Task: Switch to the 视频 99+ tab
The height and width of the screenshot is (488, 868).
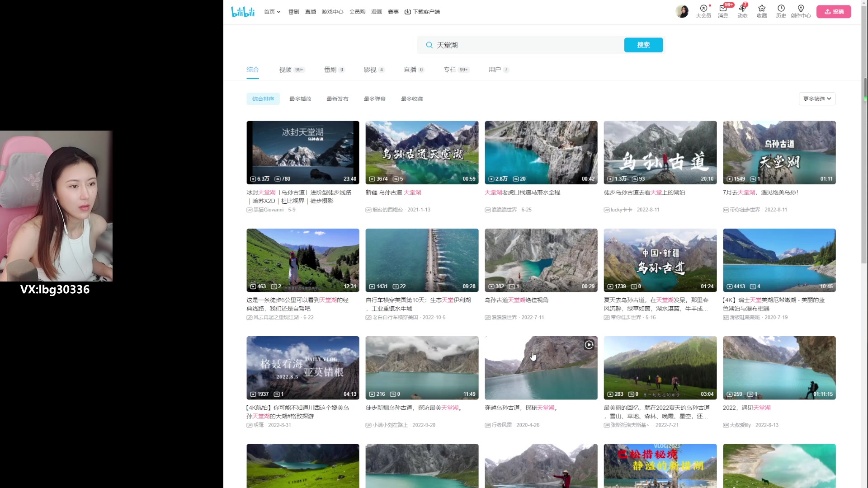Action: pos(292,70)
